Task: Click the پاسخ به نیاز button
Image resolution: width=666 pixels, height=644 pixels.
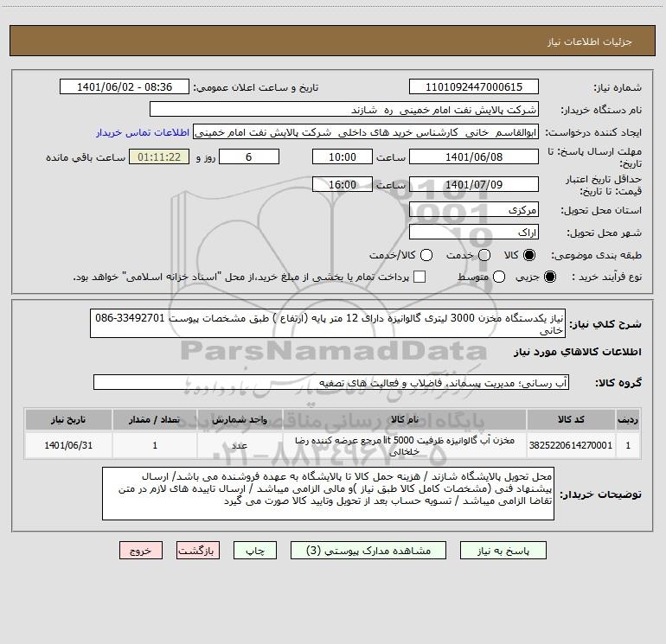Action: [503, 551]
